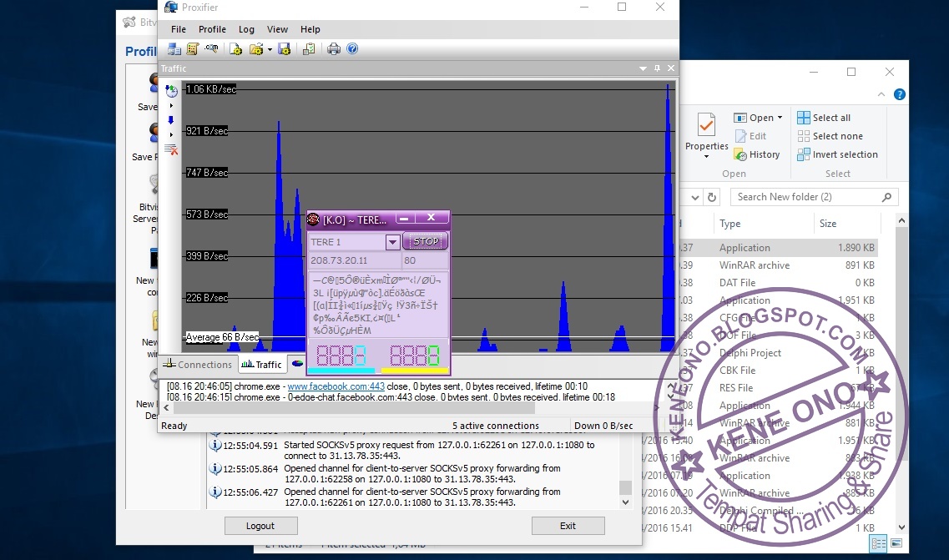This screenshot has height=560, width=949.
Task: Click the www.facebook.com:443 link in log
Action: (336, 386)
